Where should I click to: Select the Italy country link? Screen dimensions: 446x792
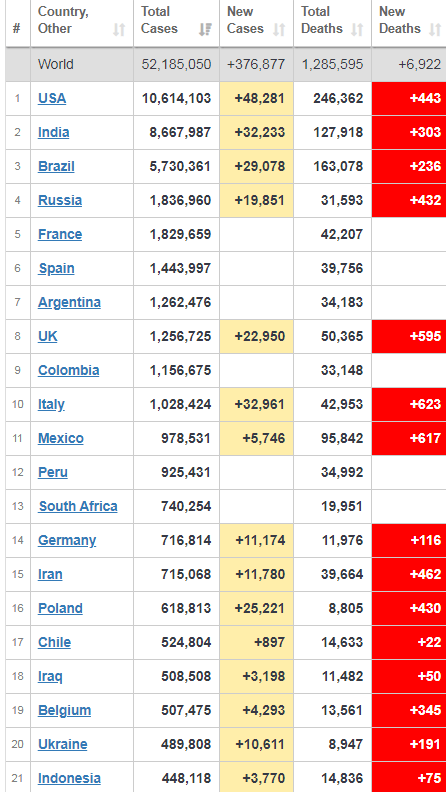click(x=51, y=404)
